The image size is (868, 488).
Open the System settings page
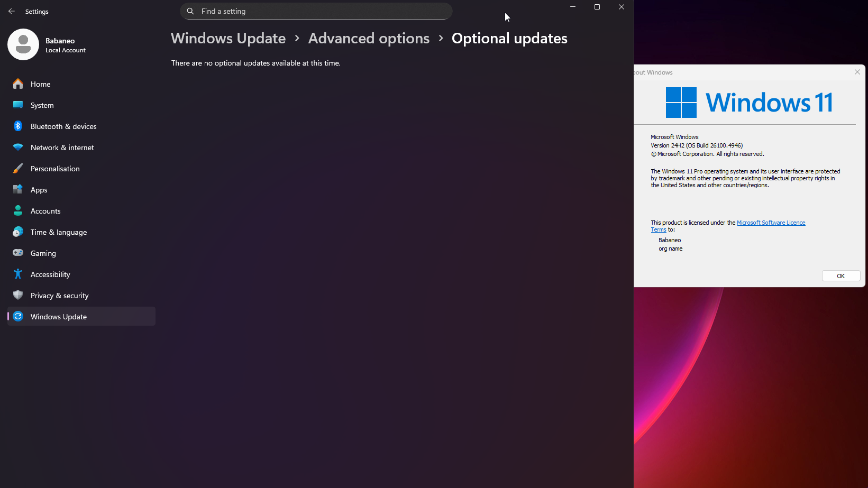coord(81,105)
